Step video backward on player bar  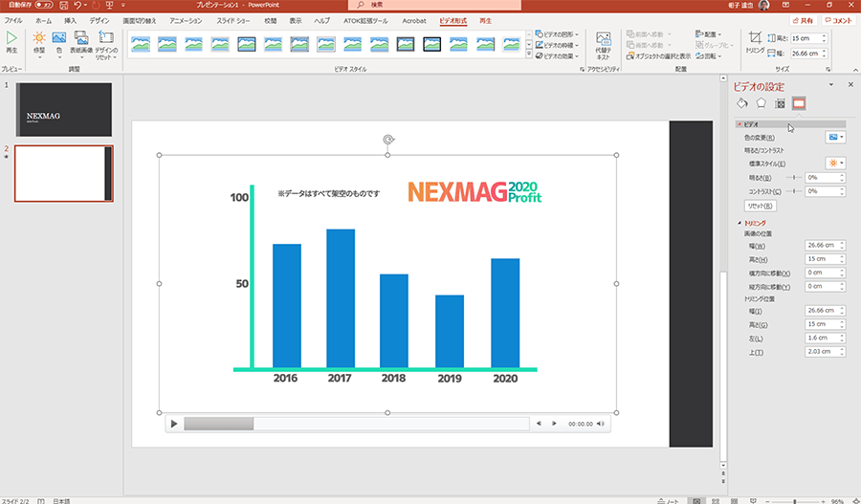pos(539,424)
